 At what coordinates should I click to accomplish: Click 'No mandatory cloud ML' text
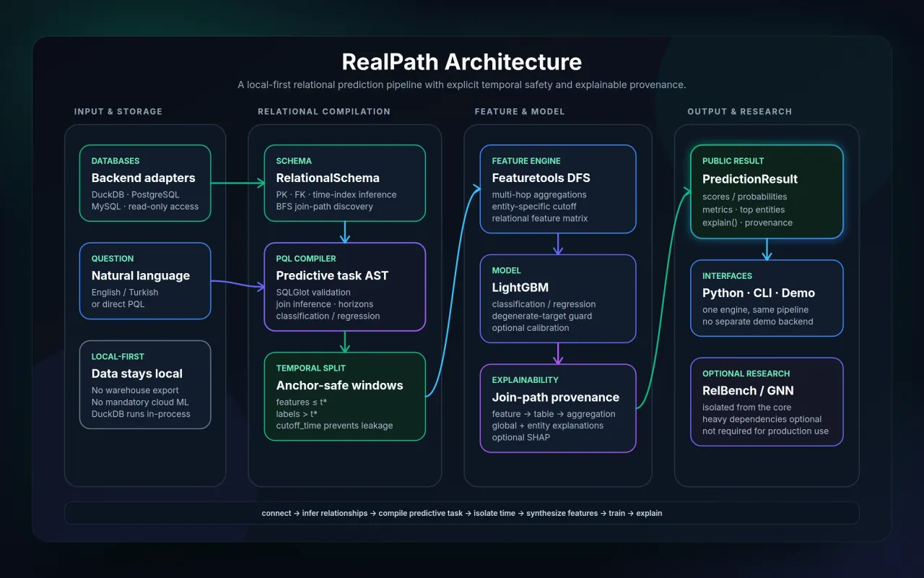[x=140, y=402]
